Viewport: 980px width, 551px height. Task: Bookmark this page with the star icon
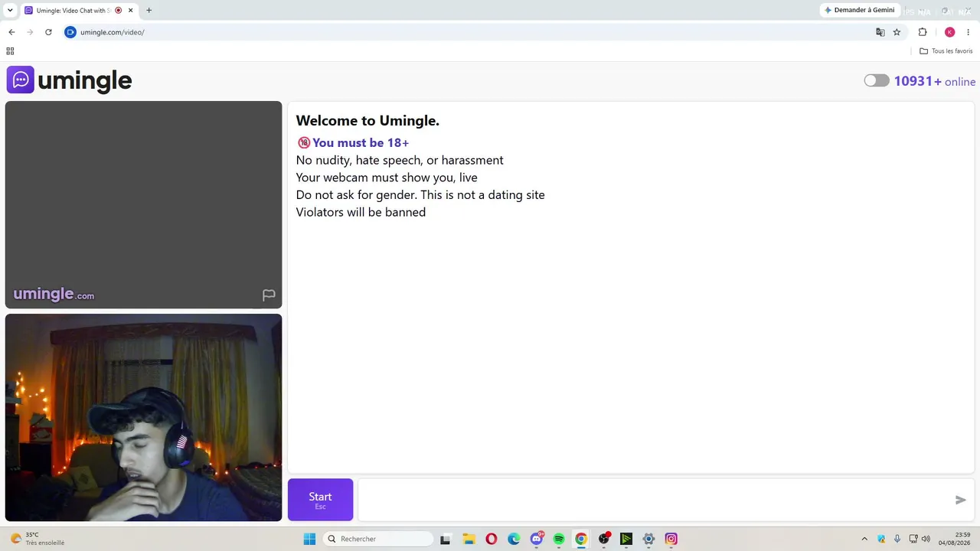pyautogui.click(x=897, y=32)
